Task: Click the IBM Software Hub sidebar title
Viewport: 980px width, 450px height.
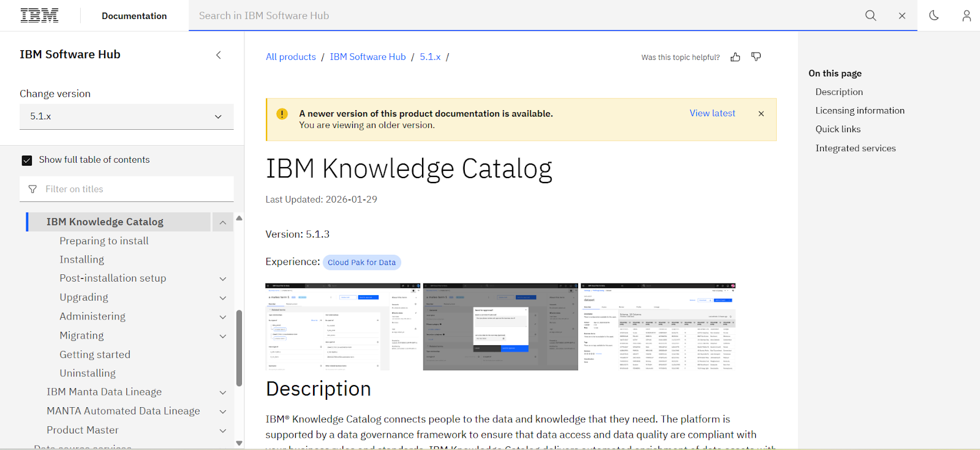Action: 70,54
